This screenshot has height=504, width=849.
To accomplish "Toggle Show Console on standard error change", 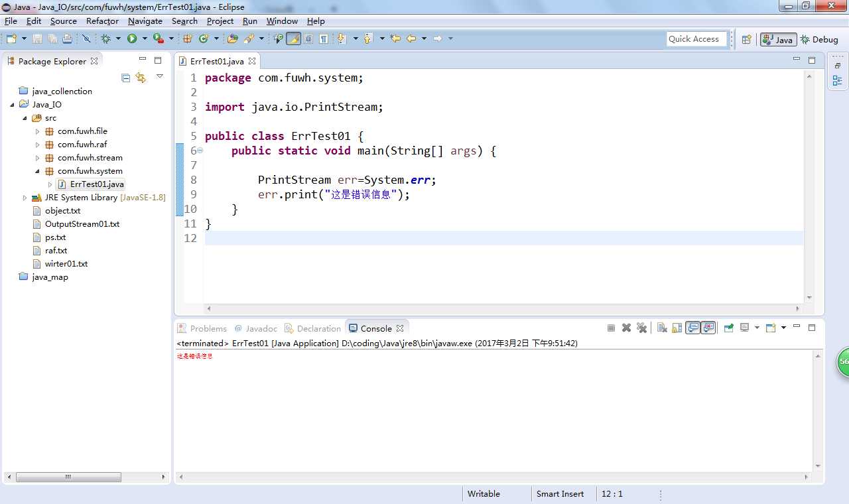I will [708, 328].
